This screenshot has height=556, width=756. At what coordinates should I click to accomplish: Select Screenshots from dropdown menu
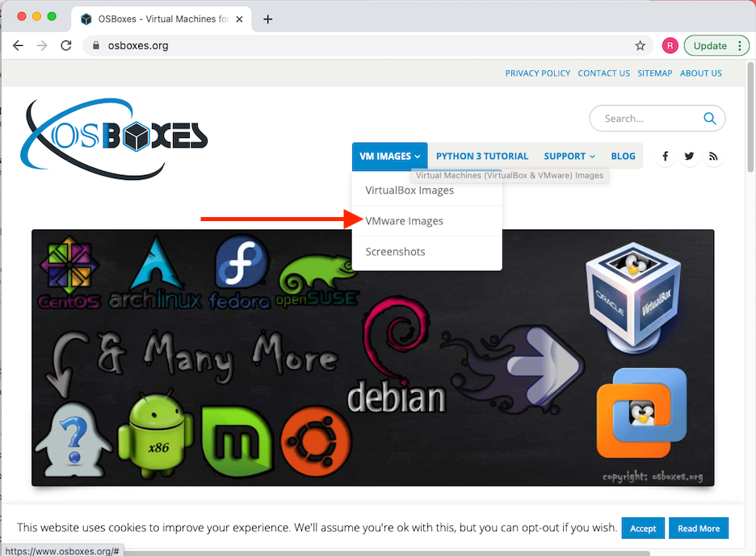point(395,252)
